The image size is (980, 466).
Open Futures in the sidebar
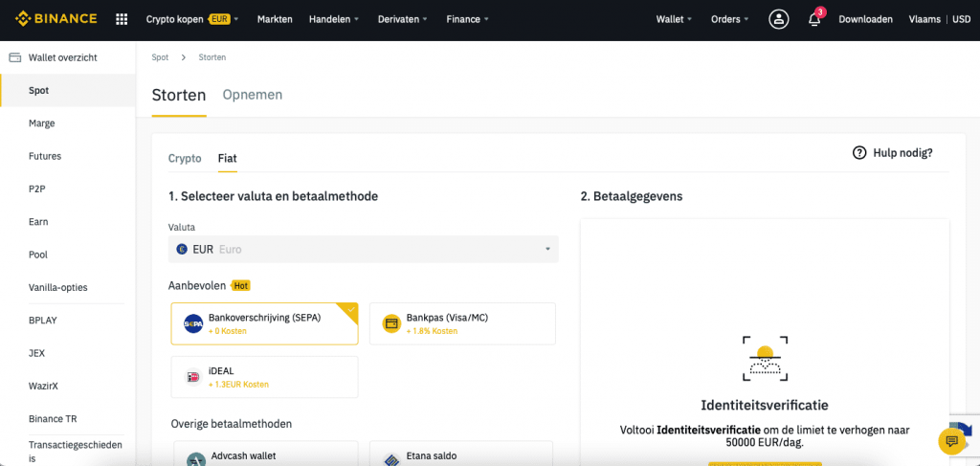coord(45,156)
